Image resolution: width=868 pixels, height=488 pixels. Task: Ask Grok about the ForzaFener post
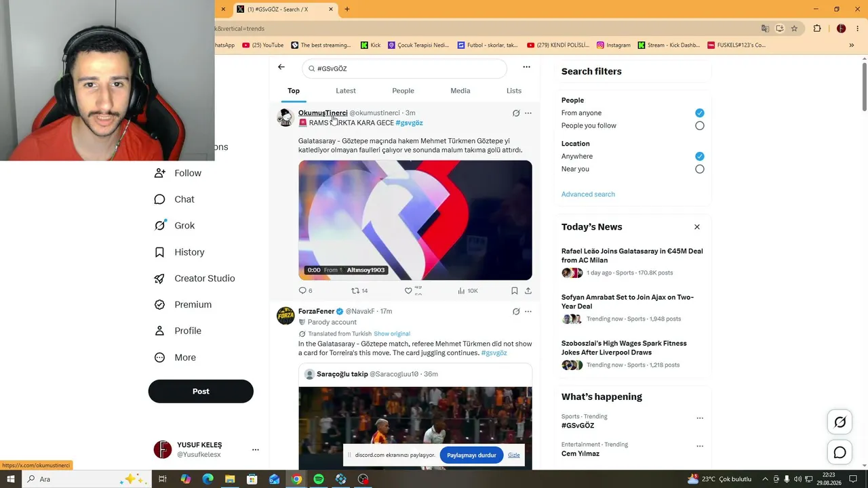[x=516, y=312]
